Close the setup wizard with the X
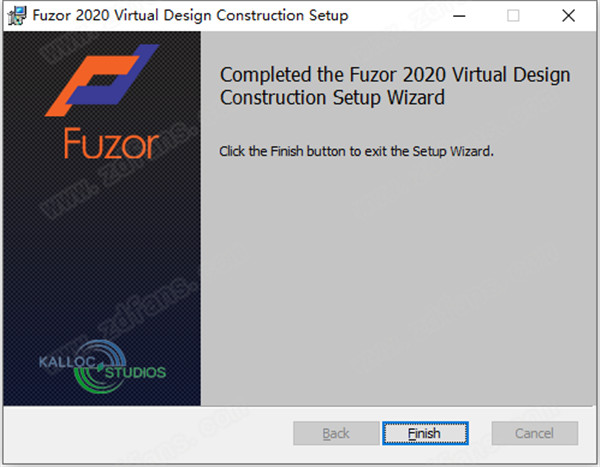Screen dimensions: 600x467 (x=569, y=16)
